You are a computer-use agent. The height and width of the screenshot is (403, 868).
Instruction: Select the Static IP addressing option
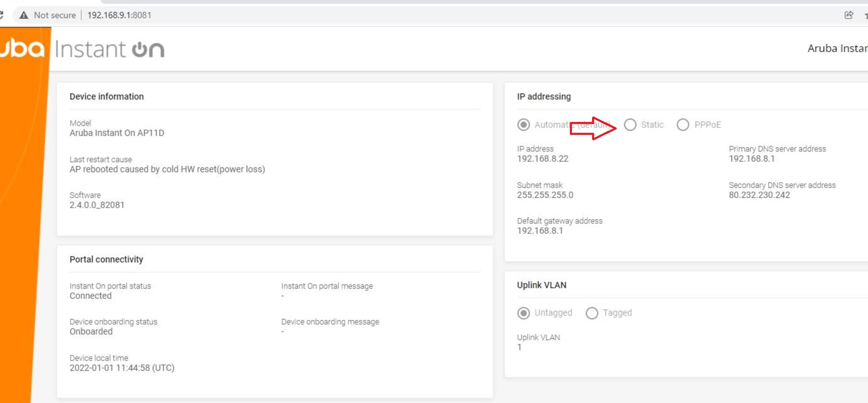coord(631,124)
